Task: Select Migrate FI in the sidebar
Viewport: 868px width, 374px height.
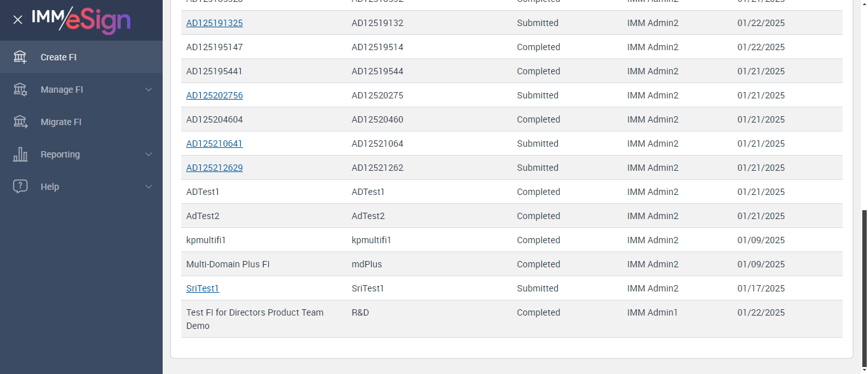Action: (x=61, y=122)
